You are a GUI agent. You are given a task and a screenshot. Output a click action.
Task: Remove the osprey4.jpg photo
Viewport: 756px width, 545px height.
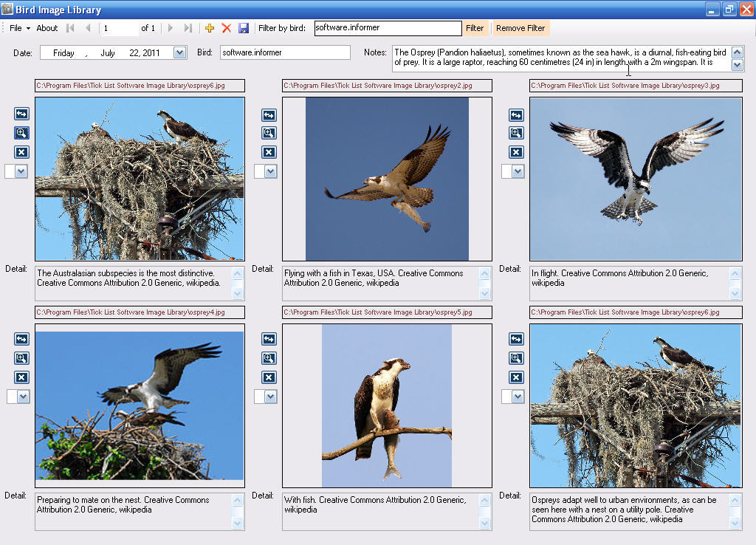(x=21, y=377)
